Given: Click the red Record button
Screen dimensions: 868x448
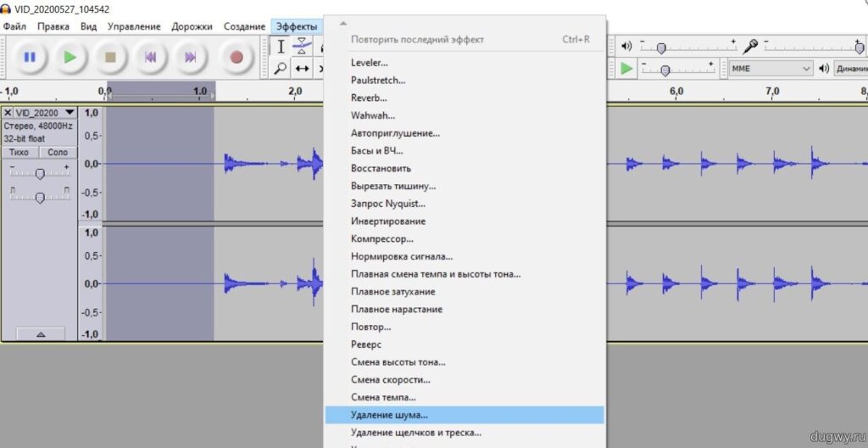Looking at the screenshot, I should 236,57.
